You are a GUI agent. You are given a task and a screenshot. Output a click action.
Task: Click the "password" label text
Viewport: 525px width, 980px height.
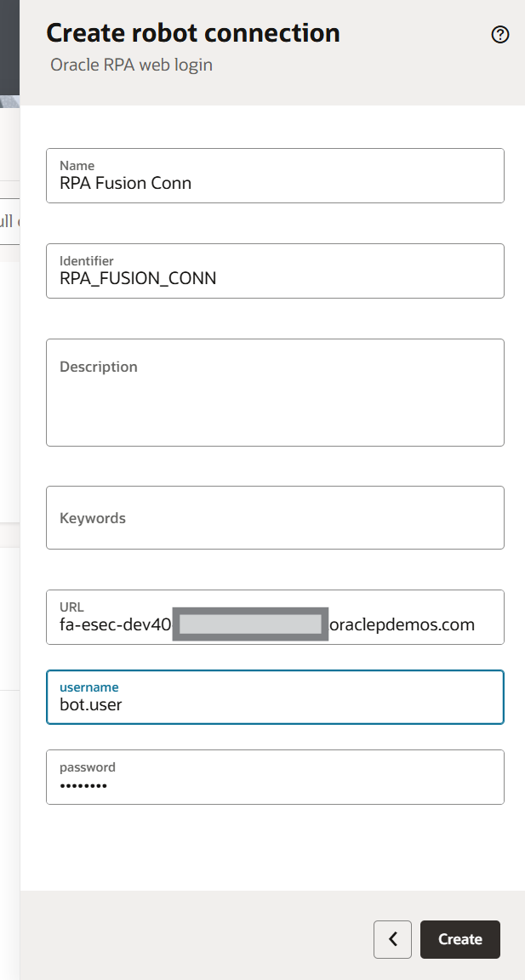point(88,766)
